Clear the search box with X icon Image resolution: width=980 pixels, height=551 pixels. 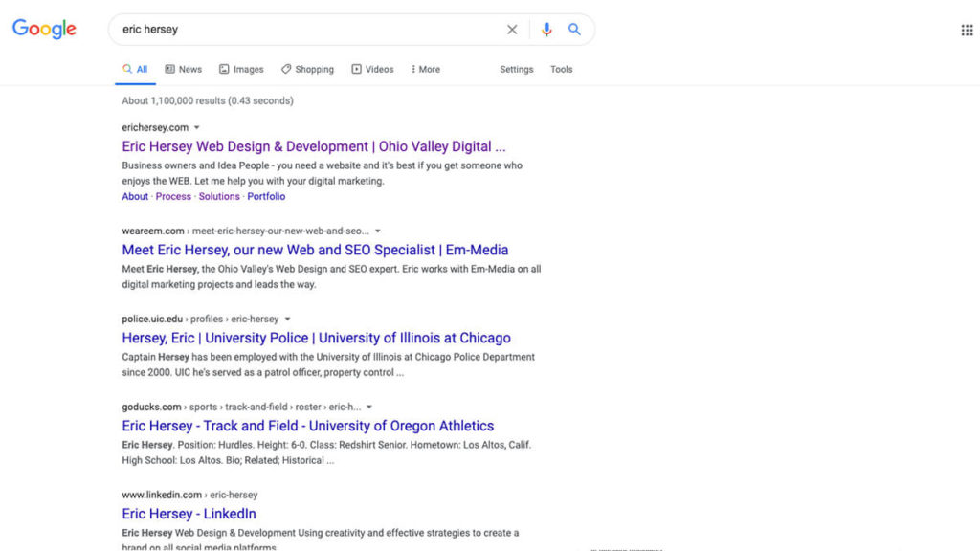coord(512,30)
